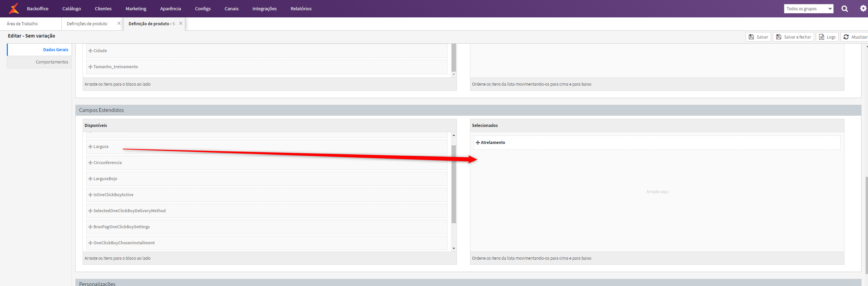Click the move handle icon beside LarguraBojo

click(x=90, y=178)
